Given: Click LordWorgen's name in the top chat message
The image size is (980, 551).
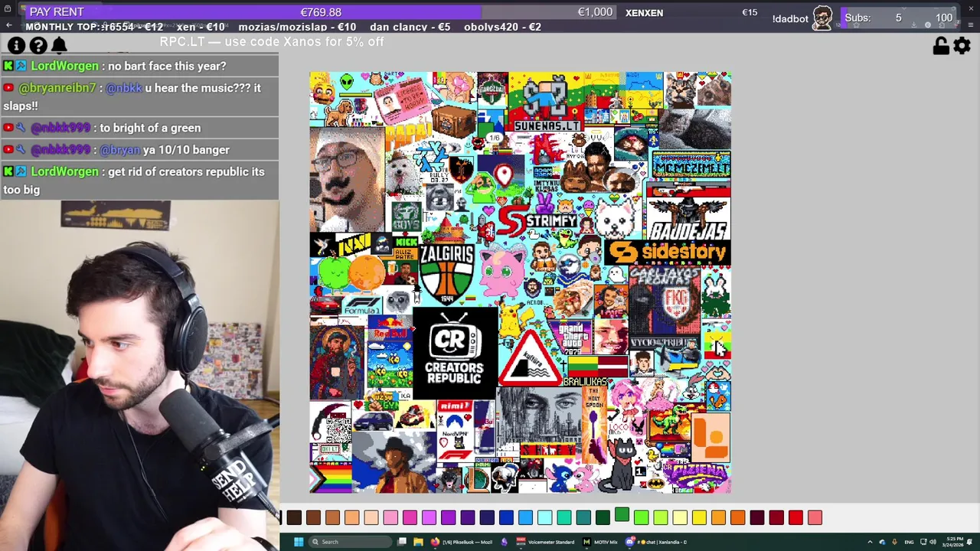Looking at the screenshot, I should [64, 66].
